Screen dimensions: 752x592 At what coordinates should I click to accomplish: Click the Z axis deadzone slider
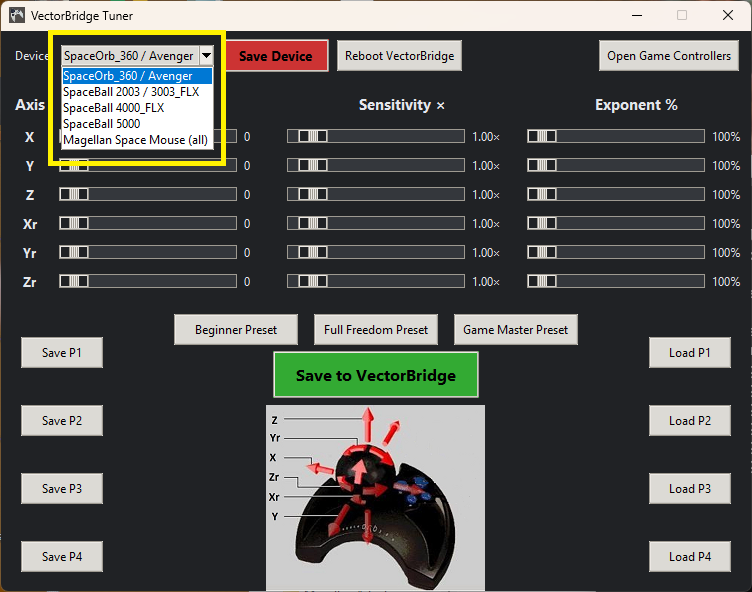pos(148,195)
